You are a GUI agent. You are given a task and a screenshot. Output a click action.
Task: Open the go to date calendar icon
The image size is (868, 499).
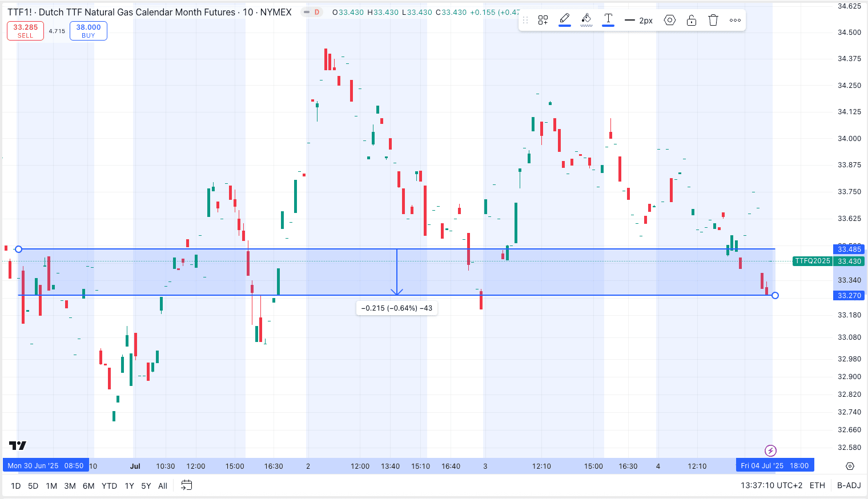187,485
